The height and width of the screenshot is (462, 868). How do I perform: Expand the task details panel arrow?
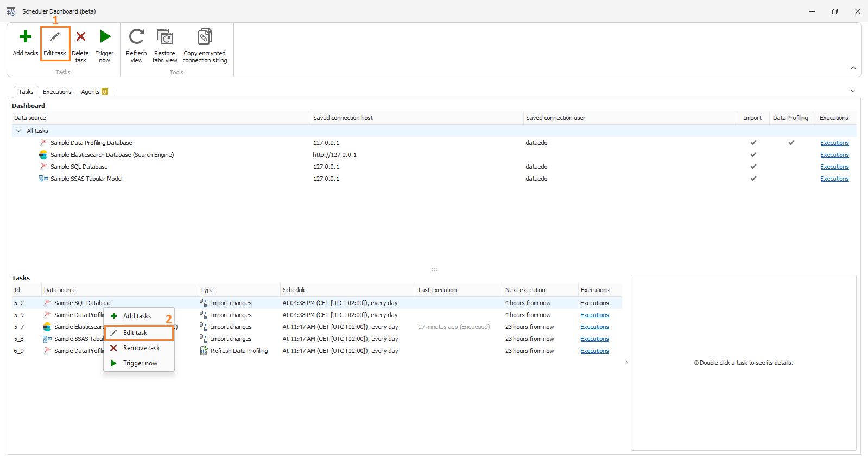[626, 362]
